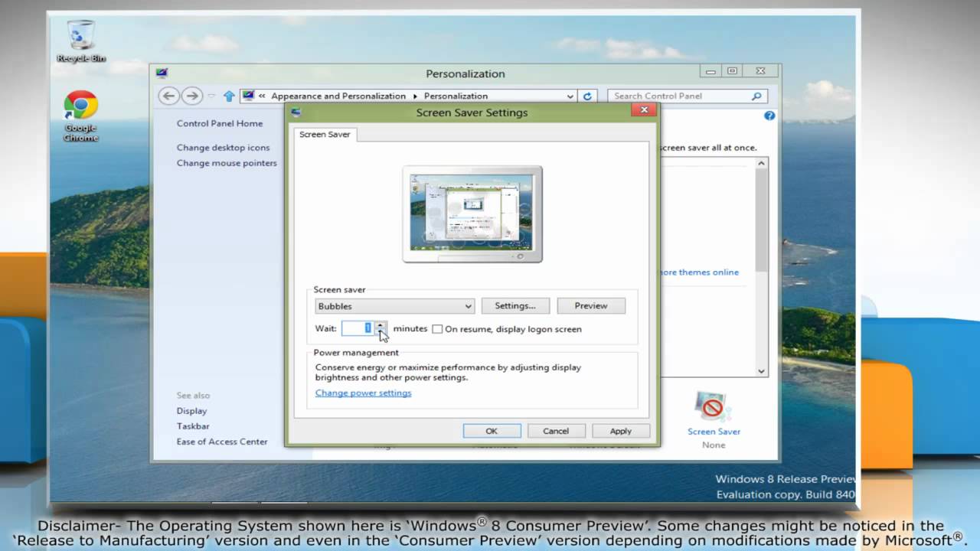The height and width of the screenshot is (551, 980).
Task: Click the themes list scrollbar down arrow
Action: (x=762, y=371)
